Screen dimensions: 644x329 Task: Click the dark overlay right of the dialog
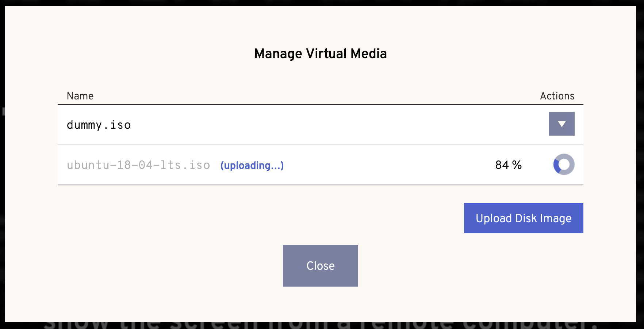[x=640, y=164]
